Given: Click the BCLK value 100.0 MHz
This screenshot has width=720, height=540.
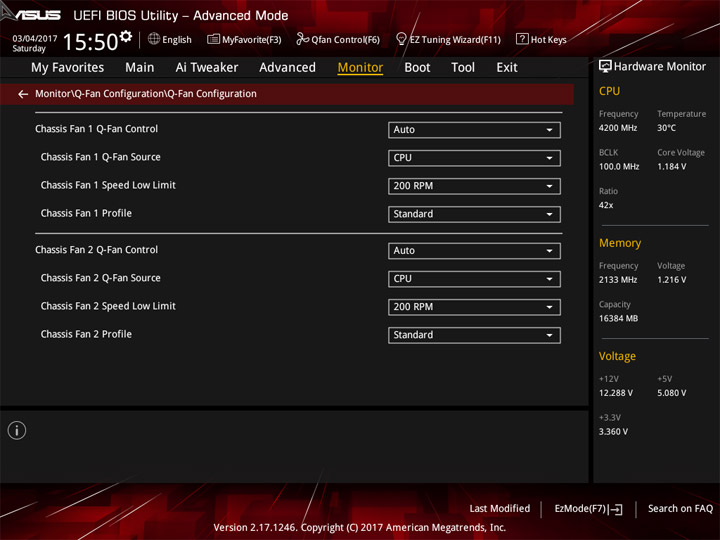Looking at the screenshot, I should click(x=619, y=167).
